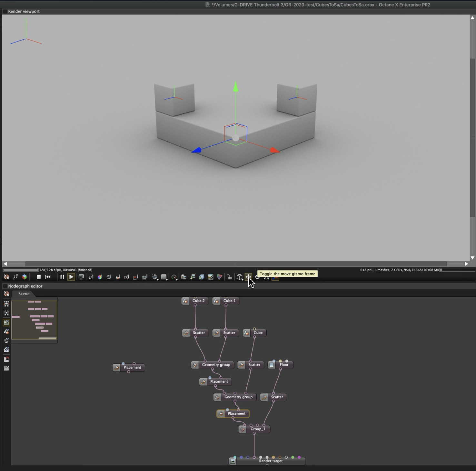Viewport: 476px width, 471px height.
Task: Select the Cube node
Action: coord(254,333)
